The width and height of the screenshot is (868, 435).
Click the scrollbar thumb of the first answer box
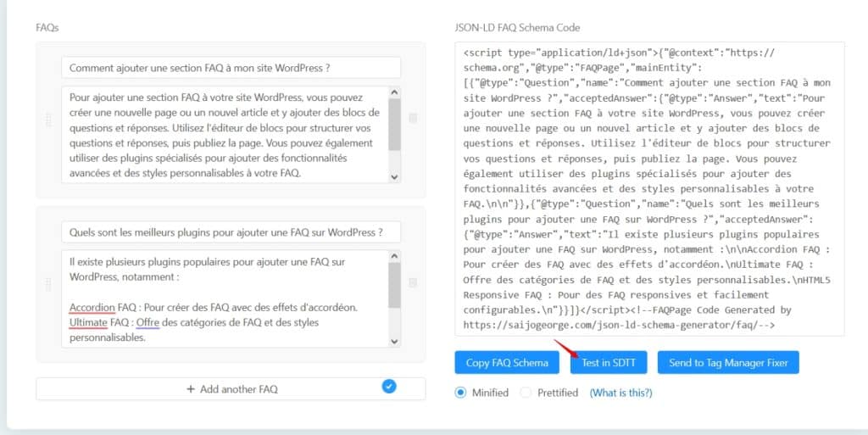coord(394,125)
